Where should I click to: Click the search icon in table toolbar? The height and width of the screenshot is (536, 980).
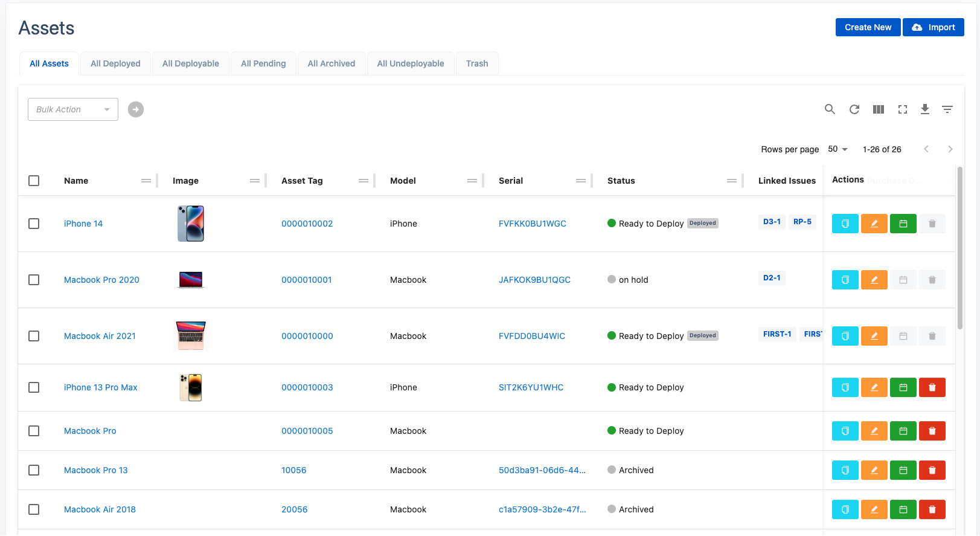pos(830,109)
